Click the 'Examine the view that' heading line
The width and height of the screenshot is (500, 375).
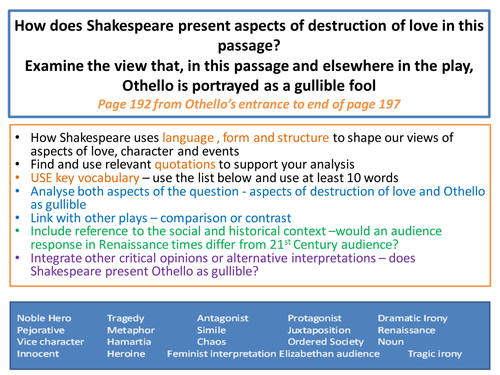click(x=249, y=66)
